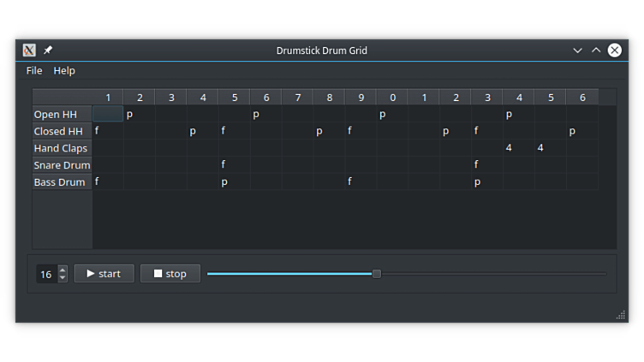
Task: Select the Closed HH row header
Action: [62, 132]
